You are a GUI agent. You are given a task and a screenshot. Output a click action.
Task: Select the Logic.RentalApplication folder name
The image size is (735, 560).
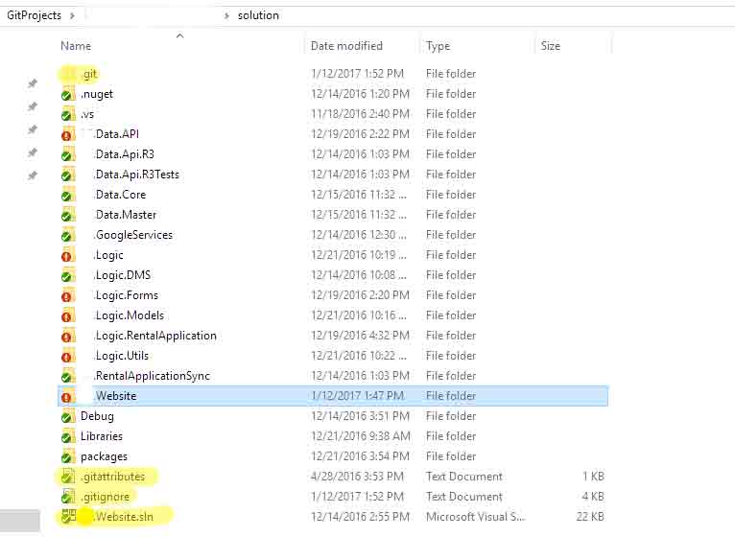tap(155, 336)
